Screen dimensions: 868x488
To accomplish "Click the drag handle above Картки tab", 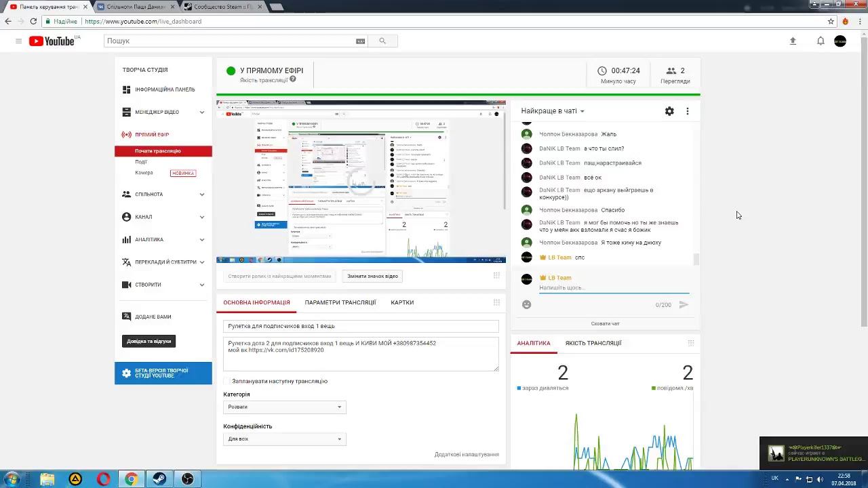I will pyautogui.click(x=496, y=302).
